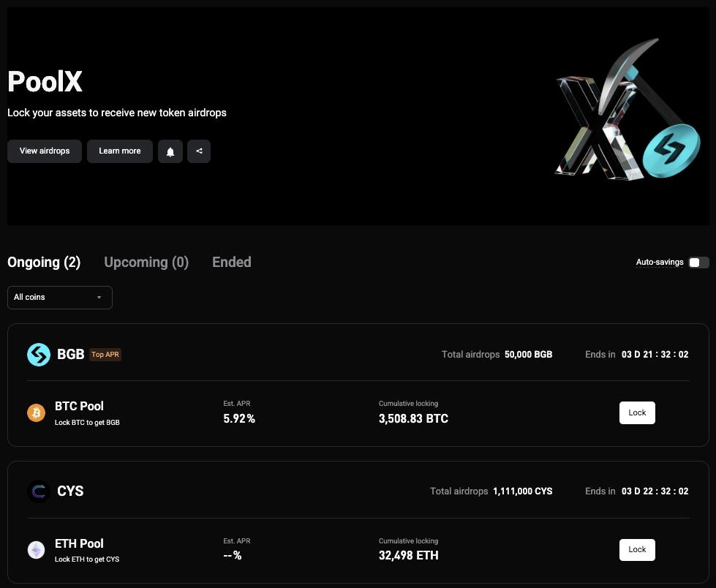
Task: Click the CYS countdown 03 D 22:32:02
Action: tap(655, 491)
